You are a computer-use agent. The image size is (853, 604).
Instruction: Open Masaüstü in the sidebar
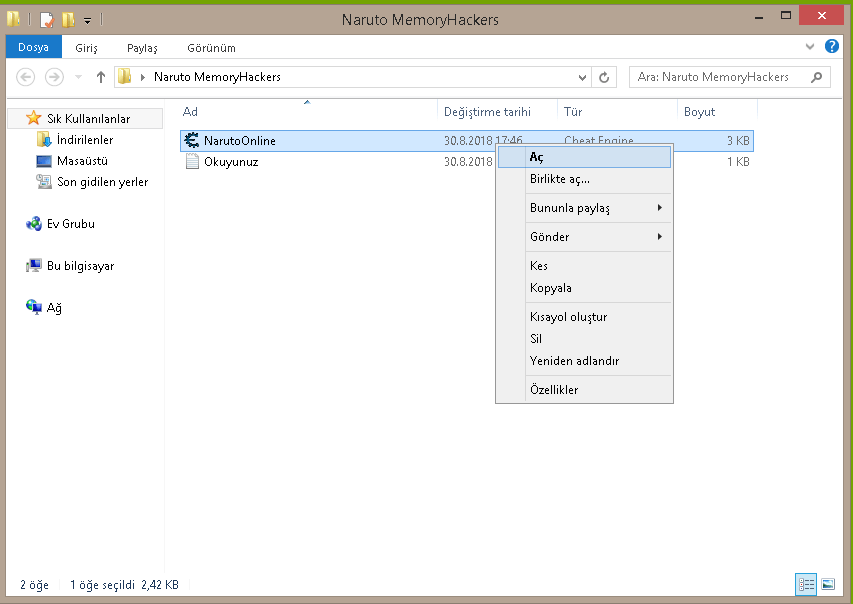[82, 161]
